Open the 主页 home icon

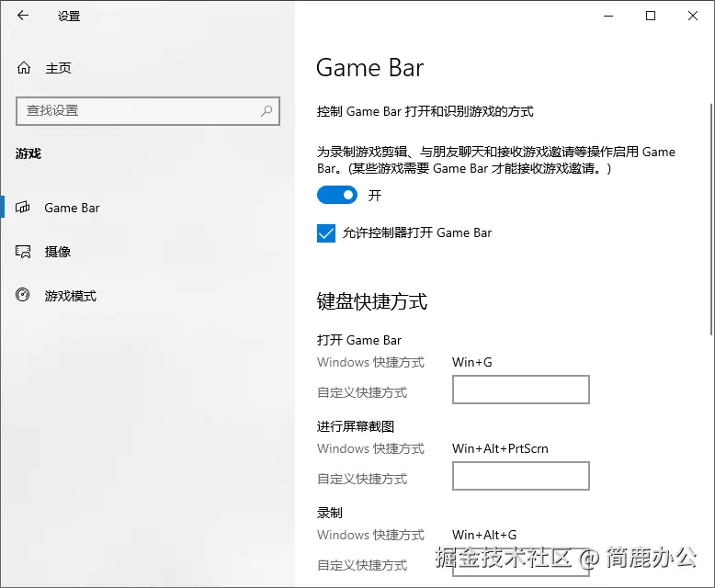(24, 68)
